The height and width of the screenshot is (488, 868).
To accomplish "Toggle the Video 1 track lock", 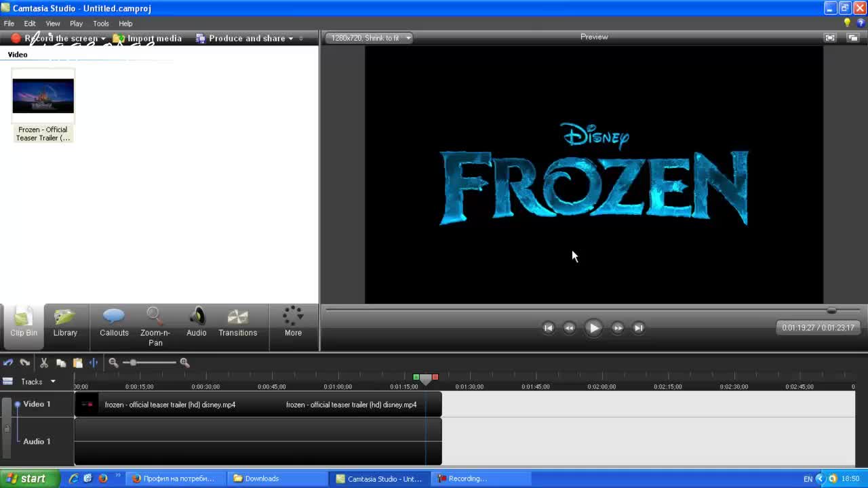I will click(x=7, y=428).
